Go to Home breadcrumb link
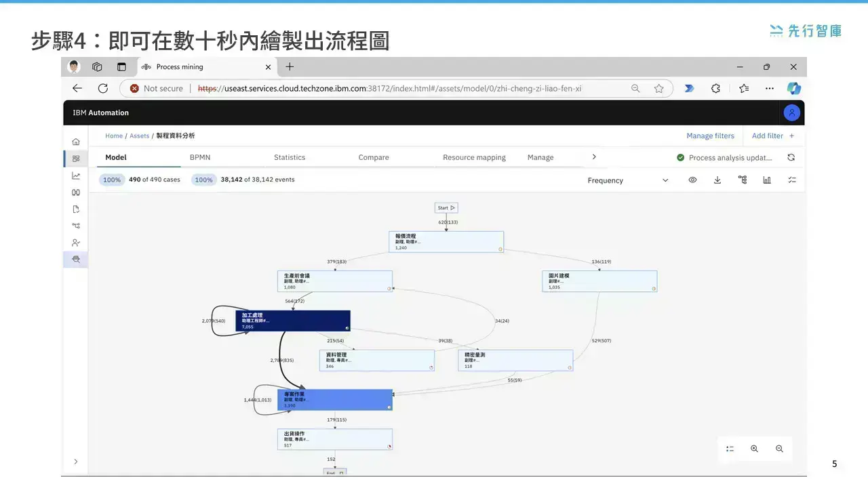 click(x=114, y=136)
